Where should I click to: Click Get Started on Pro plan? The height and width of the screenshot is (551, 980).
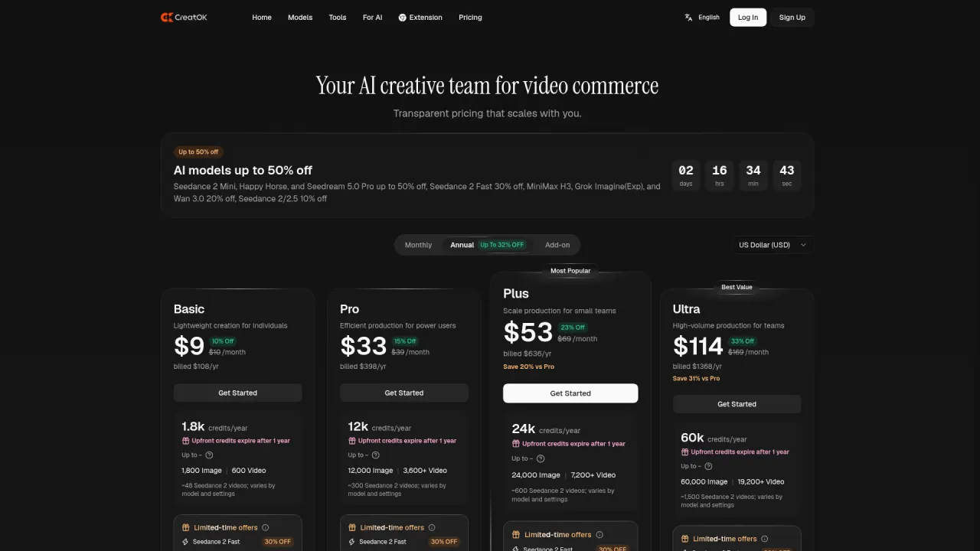(404, 393)
